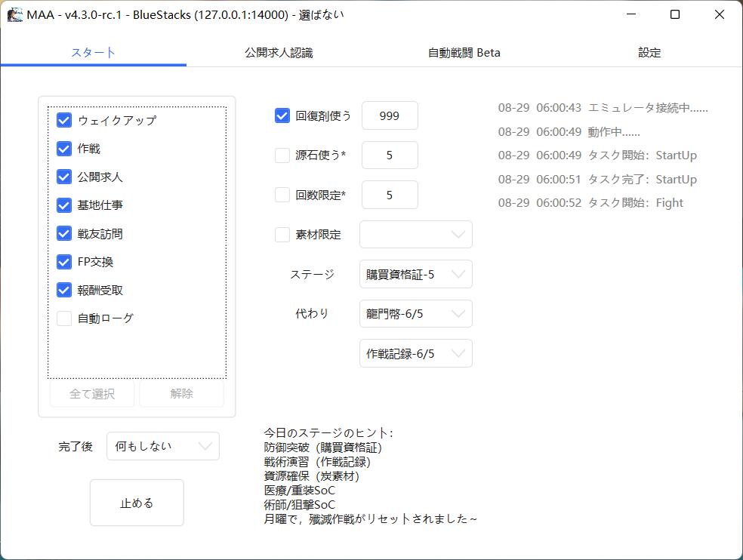Close the MAA window

(720, 14)
